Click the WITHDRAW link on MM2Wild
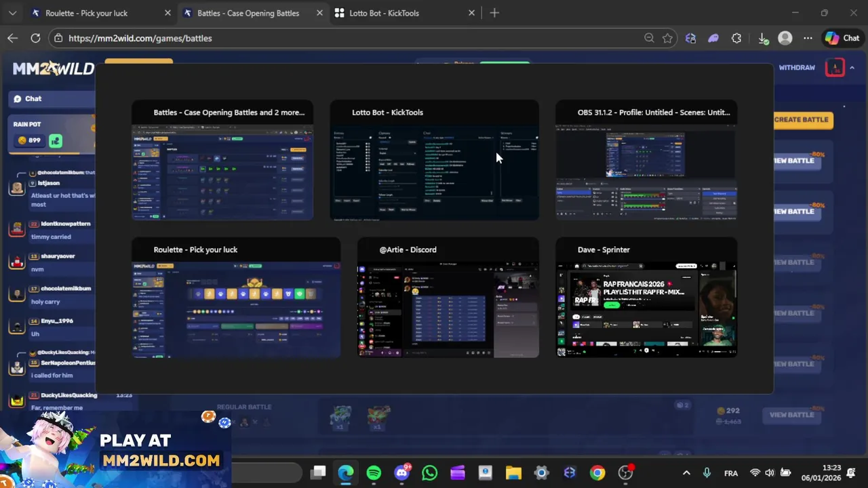This screenshot has height=488, width=868. (797, 67)
